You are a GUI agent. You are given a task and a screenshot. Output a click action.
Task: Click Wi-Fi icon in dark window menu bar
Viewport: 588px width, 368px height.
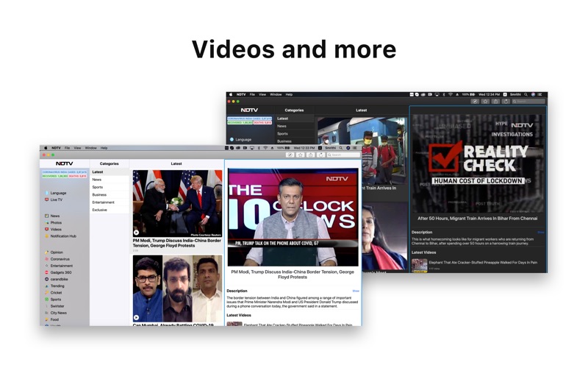tap(451, 95)
